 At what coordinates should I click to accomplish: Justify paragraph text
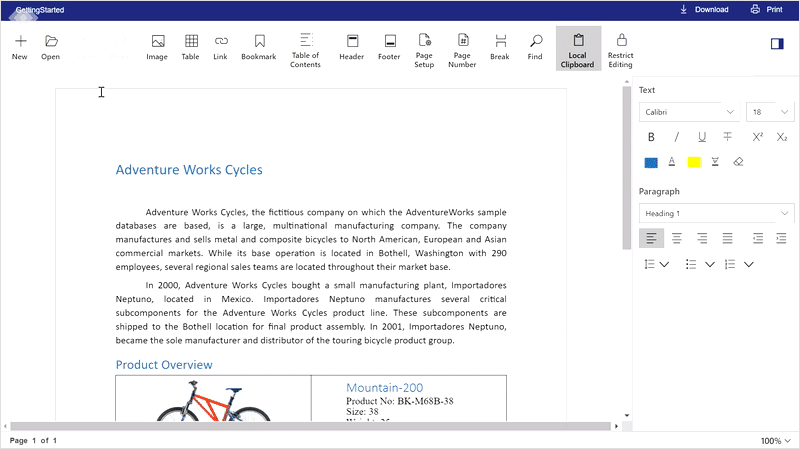click(x=728, y=238)
